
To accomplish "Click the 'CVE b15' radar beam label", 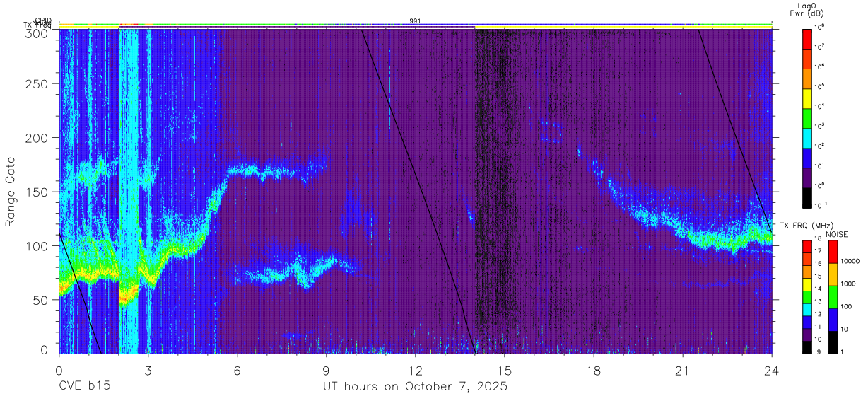I will pyautogui.click(x=84, y=387).
